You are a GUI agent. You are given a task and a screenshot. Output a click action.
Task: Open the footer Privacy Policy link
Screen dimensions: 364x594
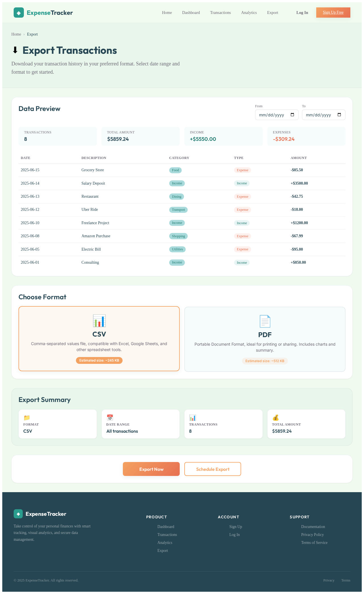313,535
